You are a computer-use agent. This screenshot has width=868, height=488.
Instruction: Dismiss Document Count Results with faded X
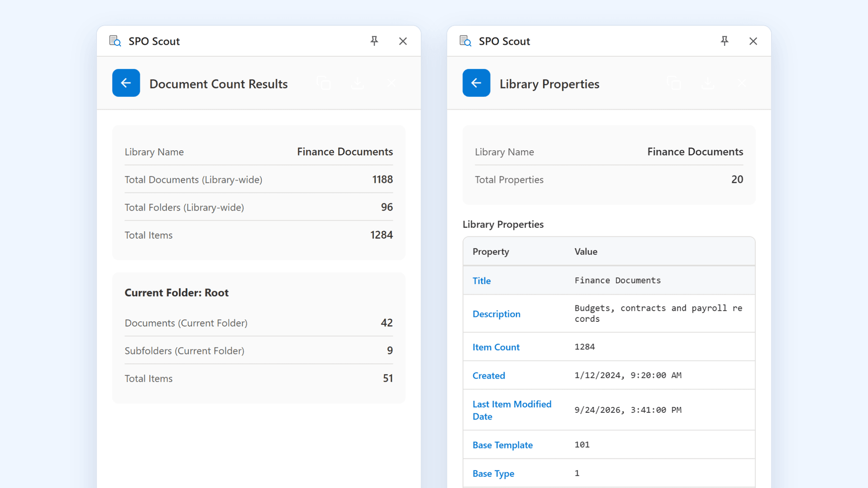pos(391,83)
